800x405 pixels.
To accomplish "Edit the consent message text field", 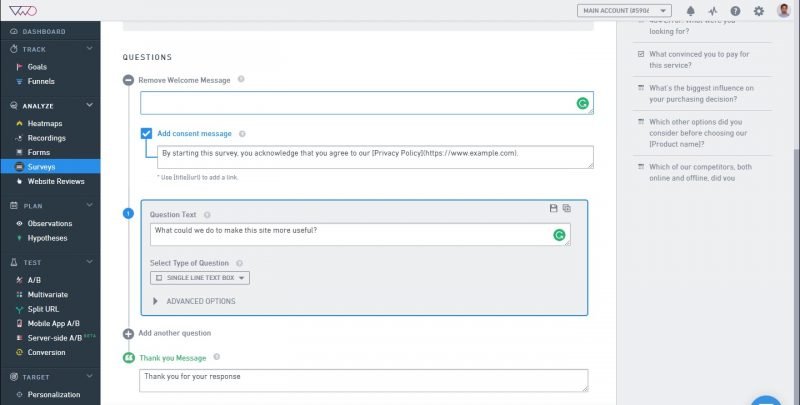I will 375,157.
